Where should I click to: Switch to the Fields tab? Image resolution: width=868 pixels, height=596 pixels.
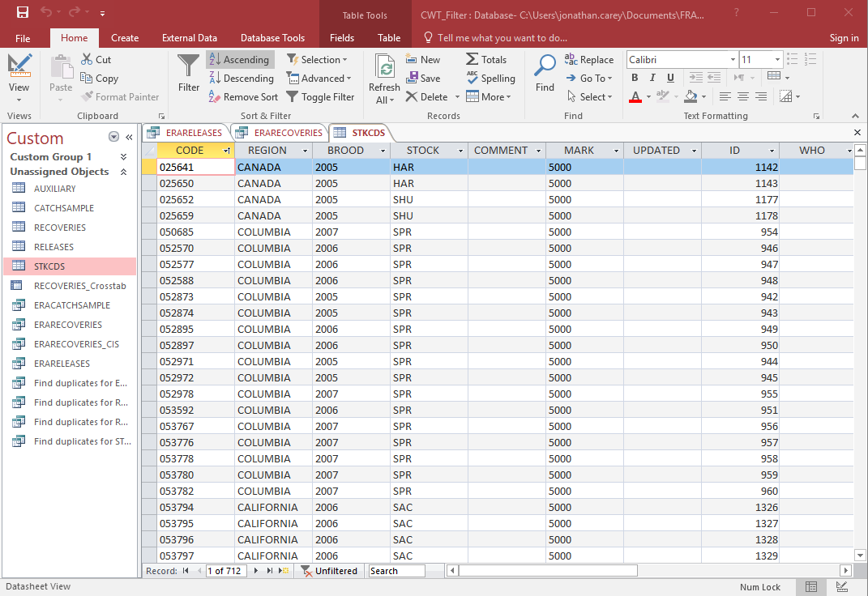(x=341, y=38)
